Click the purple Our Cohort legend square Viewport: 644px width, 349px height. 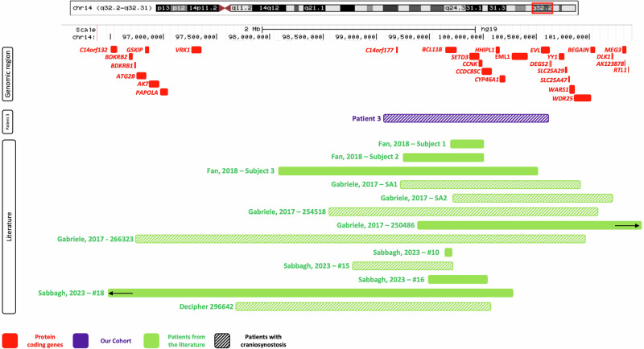tap(79, 339)
